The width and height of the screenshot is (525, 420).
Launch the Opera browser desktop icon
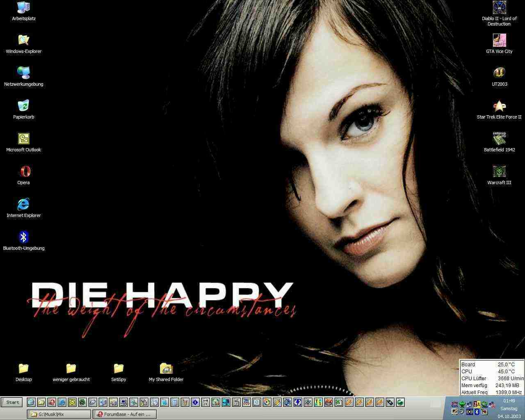[x=23, y=175]
